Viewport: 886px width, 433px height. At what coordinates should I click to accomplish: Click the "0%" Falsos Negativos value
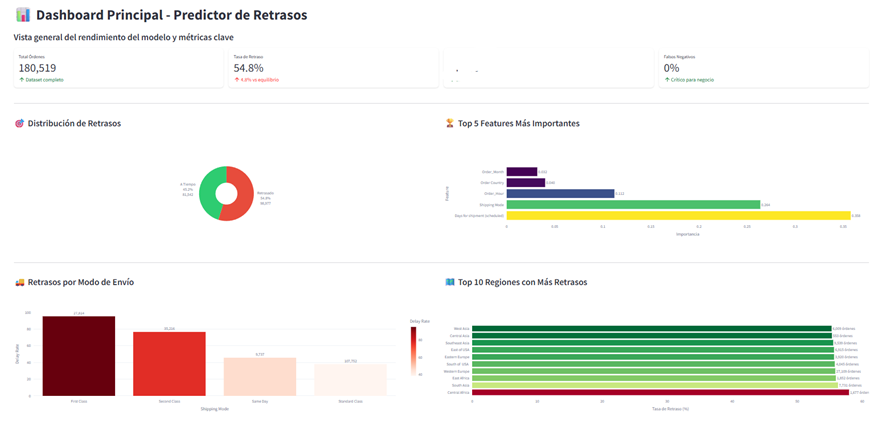point(671,68)
